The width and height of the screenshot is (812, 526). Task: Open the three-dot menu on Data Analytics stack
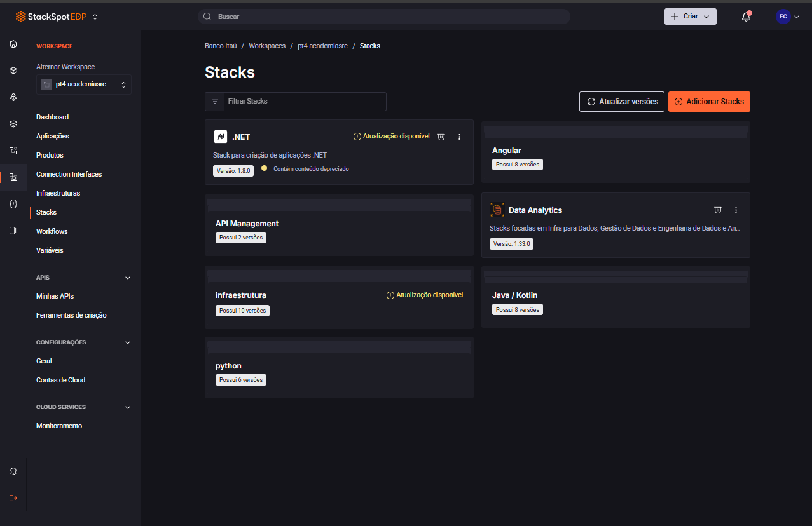pos(736,209)
